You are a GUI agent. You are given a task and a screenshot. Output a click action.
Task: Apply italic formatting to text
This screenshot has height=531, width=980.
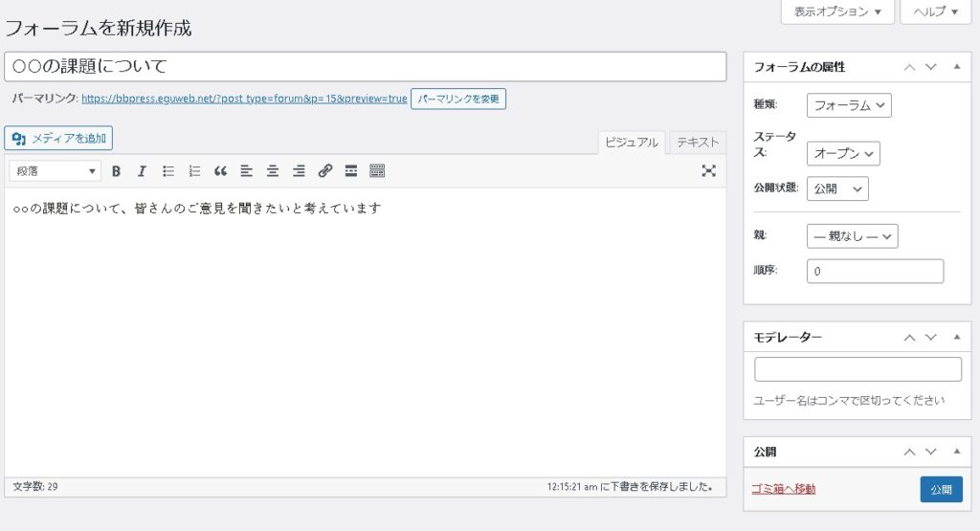point(142,171)
